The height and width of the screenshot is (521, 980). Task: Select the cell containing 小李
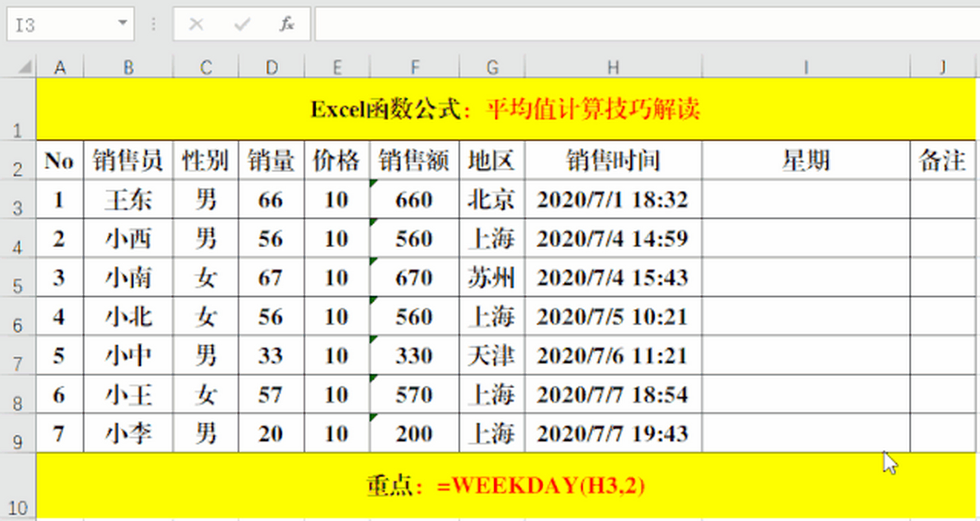tap(128, 433)
